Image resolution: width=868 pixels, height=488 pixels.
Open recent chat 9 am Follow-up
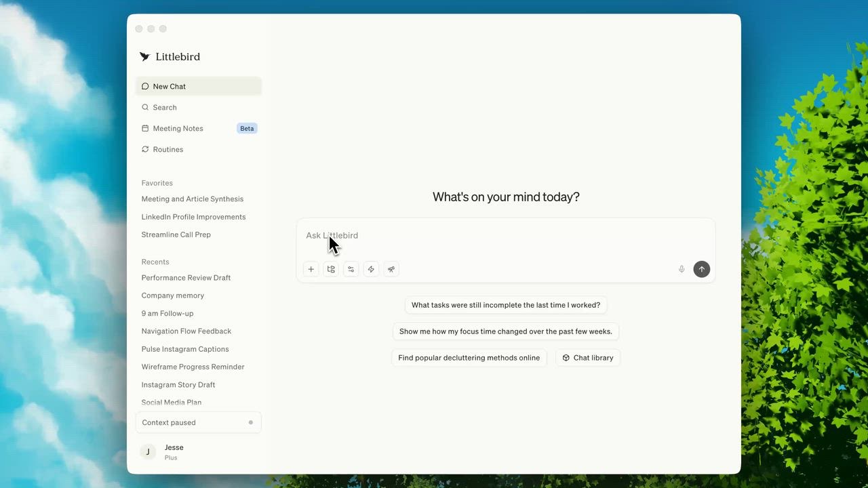tap(167, 313)
